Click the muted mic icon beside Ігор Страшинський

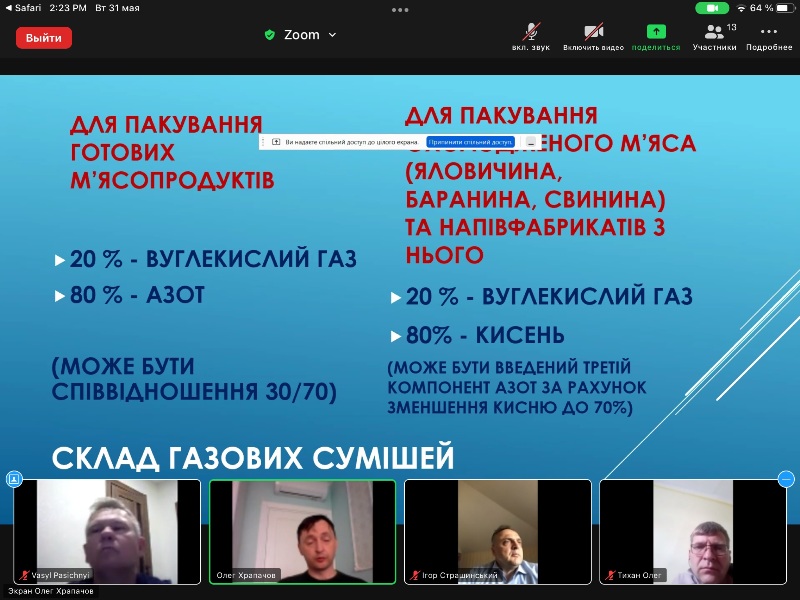pos(415,575)
